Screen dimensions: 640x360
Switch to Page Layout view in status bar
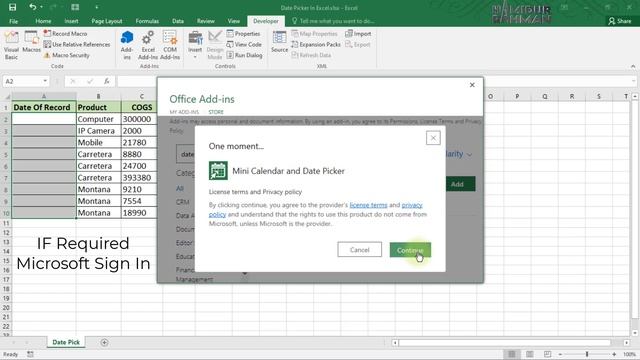pyautogui.click(x=529, y=354)
